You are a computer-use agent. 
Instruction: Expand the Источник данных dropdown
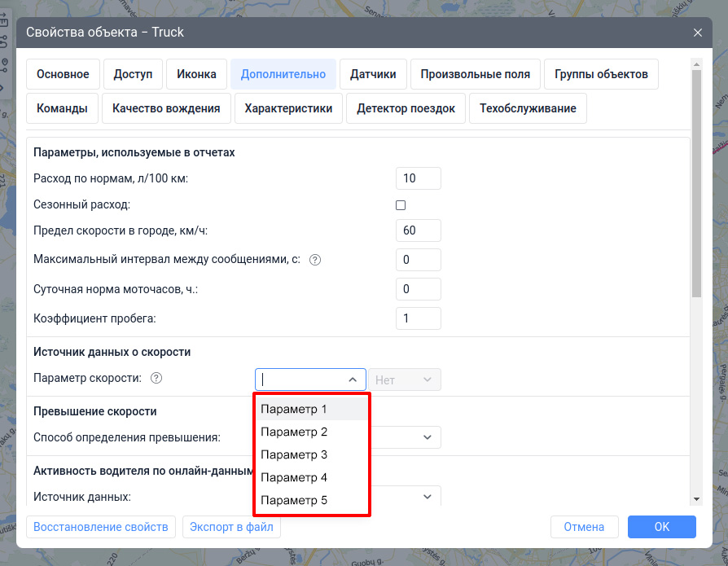[x=428, y=497]
